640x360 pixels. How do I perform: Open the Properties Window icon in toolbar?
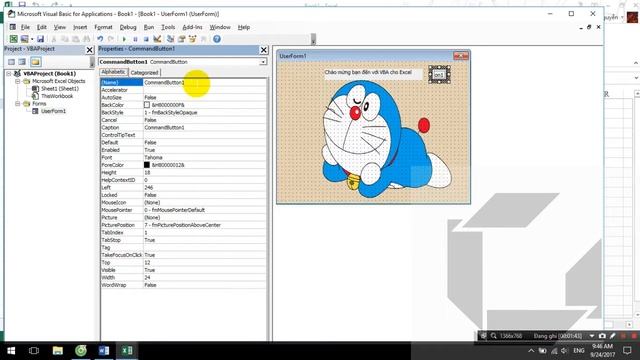pyautogui.click(x=181, y=39)
